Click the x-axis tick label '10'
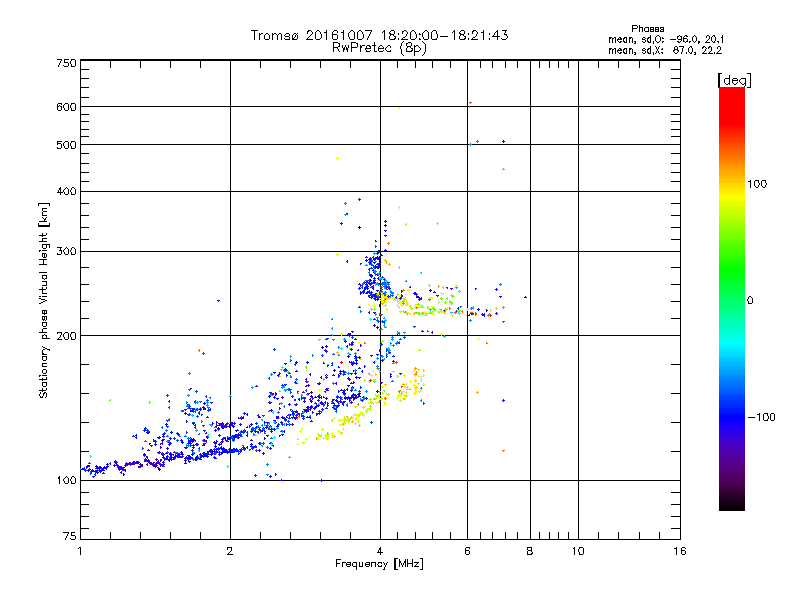 [x=578, y=551]
